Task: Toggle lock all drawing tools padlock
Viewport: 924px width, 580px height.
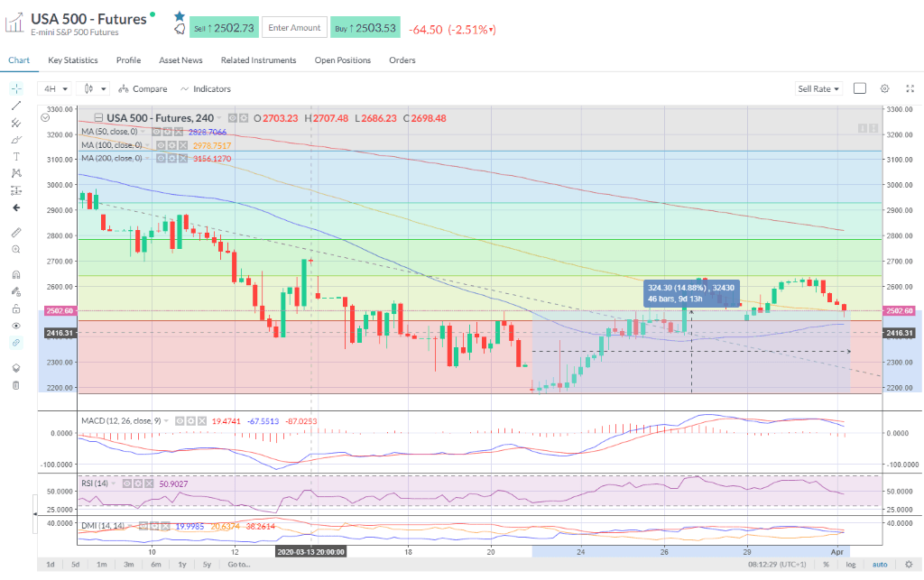Action: (x=16, y=308)
